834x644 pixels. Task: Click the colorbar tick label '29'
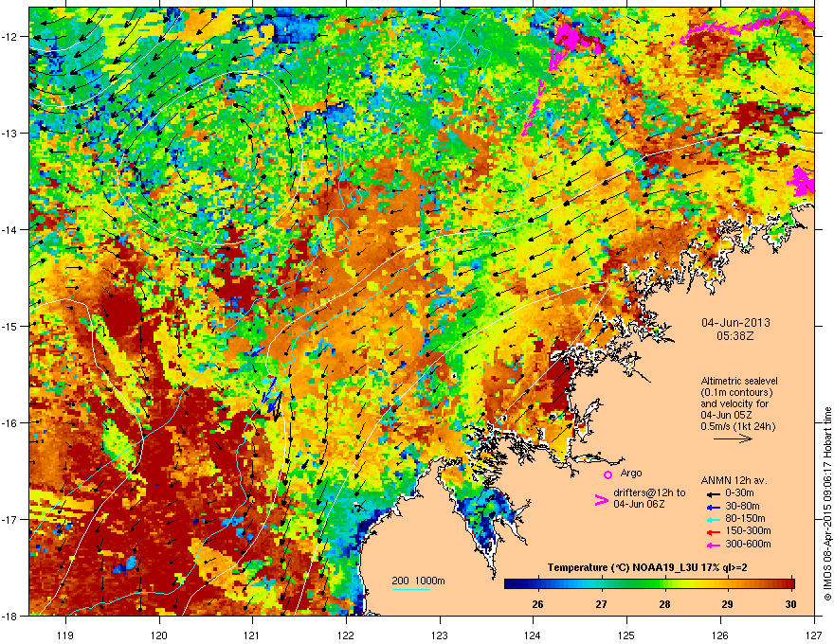pos(727,604)
